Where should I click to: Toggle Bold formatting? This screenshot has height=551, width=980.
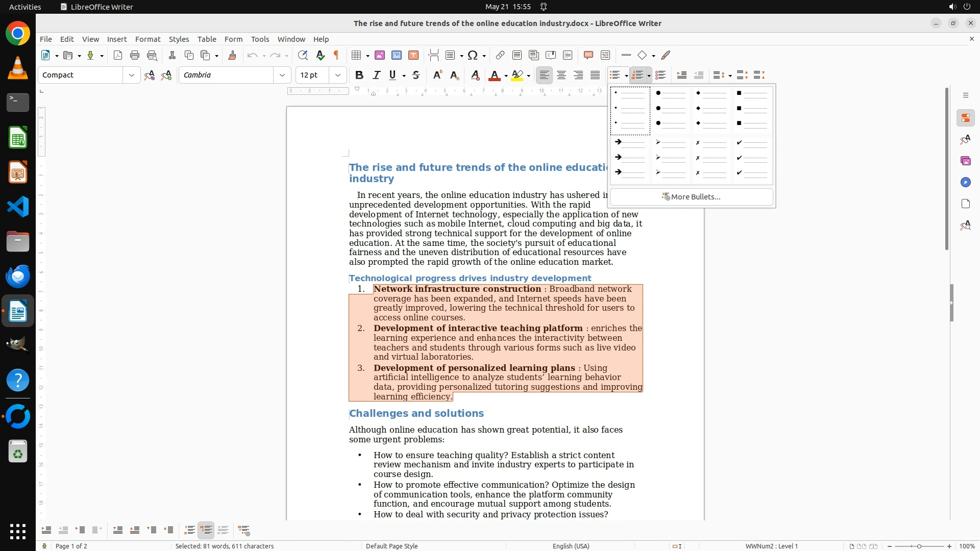(359, 75)
